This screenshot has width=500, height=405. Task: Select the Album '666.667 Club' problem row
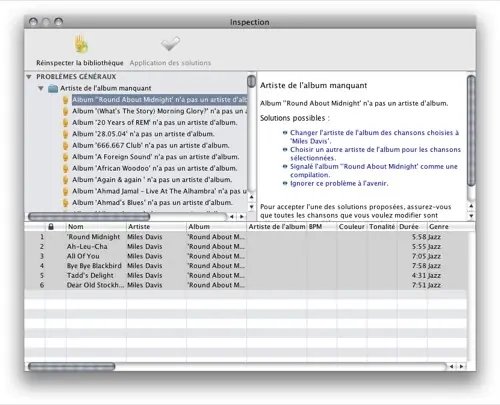point(151,145)
